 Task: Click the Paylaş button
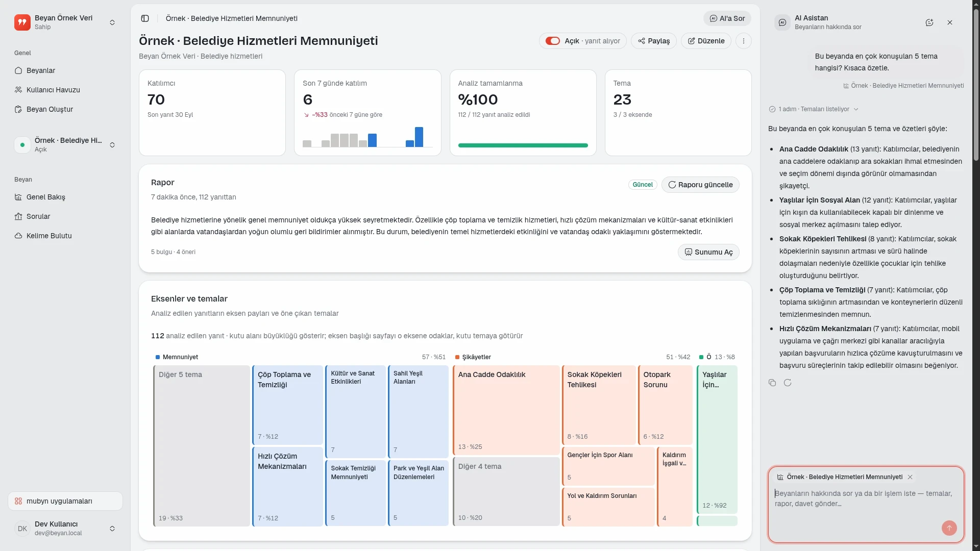click(654, 41)
